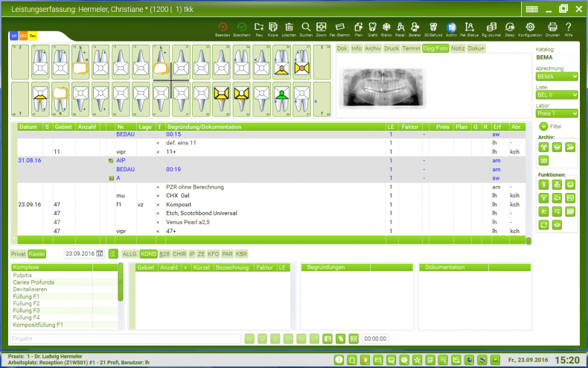Open the date picker calendar icon
588x368 pixels.
click(x=100, y=254)
